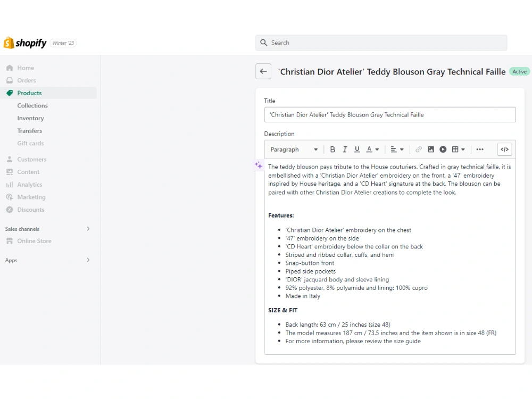Insert a link in the description

[x=419, y=149]
